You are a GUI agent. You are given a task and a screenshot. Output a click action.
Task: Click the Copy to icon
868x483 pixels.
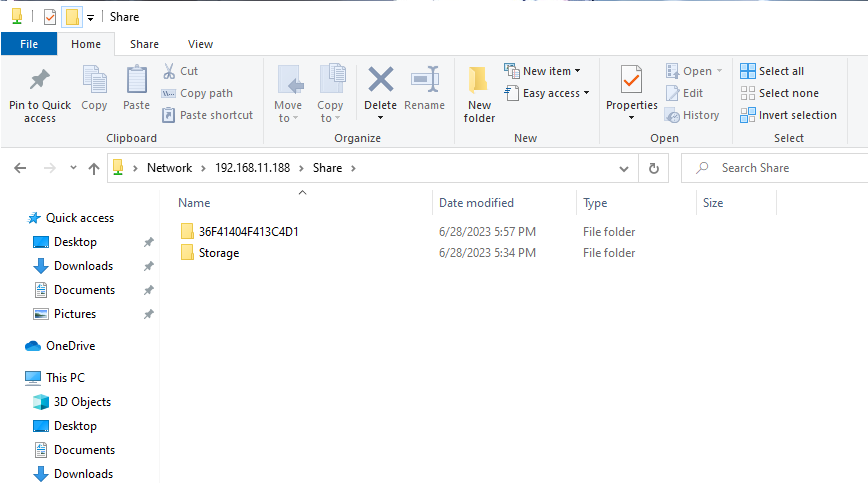(x=332, y=79)
